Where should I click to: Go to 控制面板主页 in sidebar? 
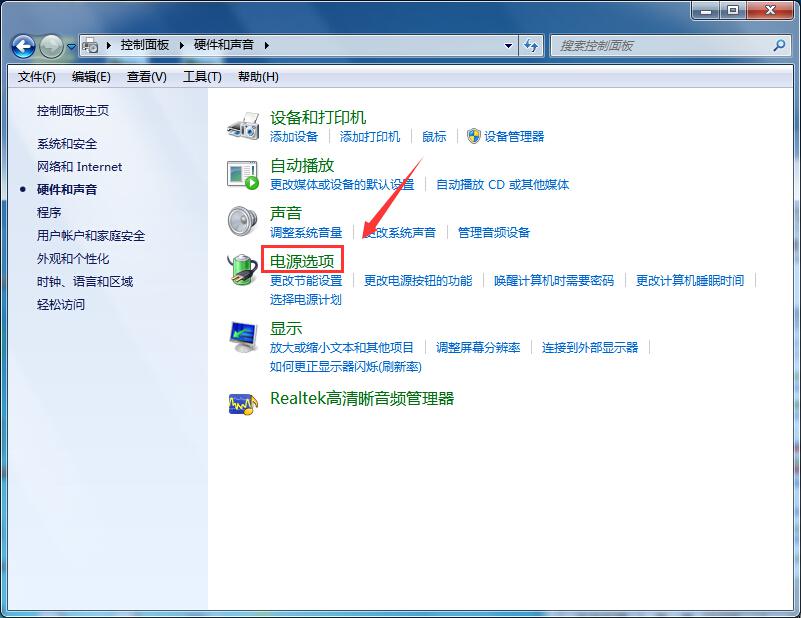[73, 111]
